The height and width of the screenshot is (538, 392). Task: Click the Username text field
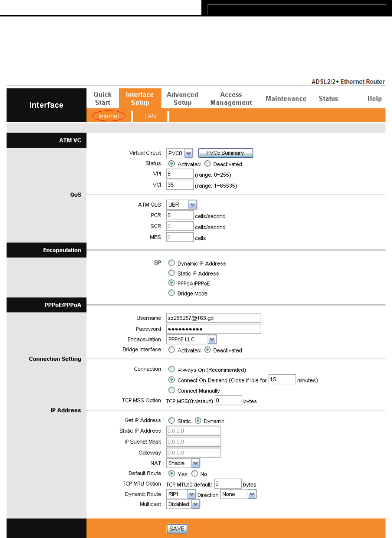[x=214, y=318]
